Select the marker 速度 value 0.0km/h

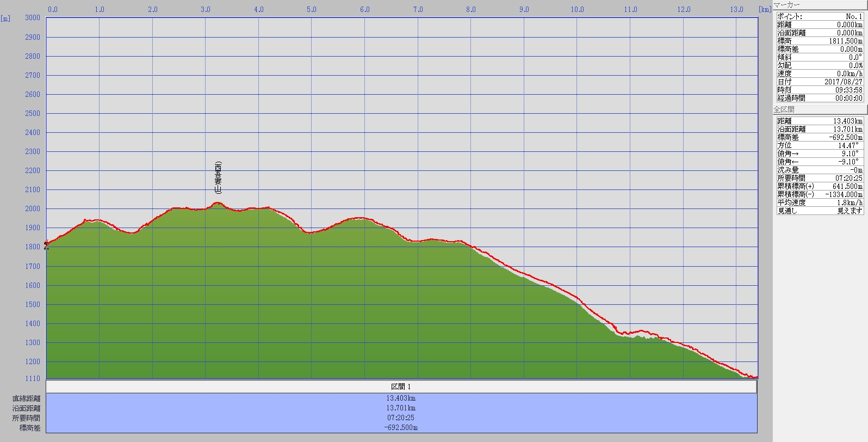click(x=850, y=73)
